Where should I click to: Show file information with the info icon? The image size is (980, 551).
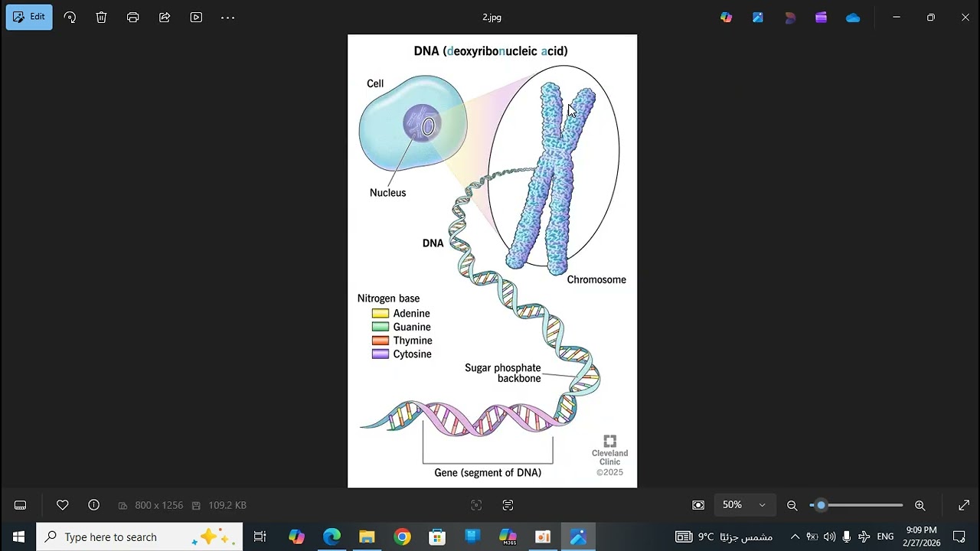(93, 505)
